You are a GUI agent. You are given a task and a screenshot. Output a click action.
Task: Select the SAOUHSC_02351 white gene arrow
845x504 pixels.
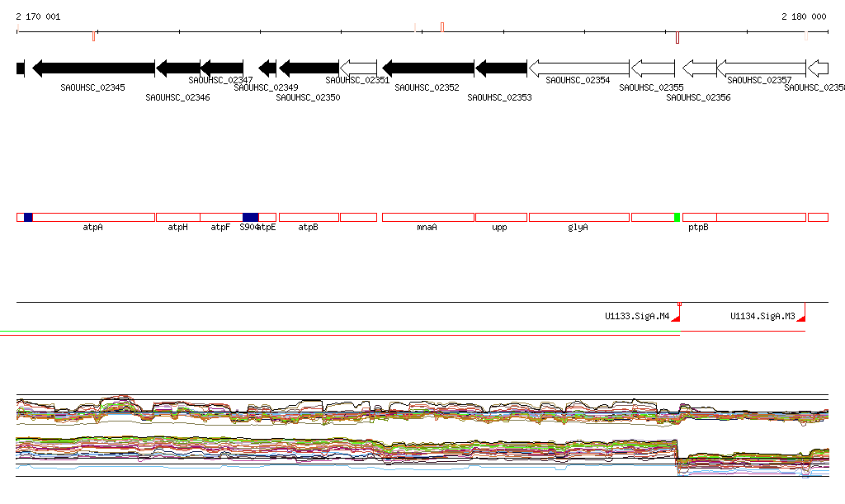(x=358, y=68)
